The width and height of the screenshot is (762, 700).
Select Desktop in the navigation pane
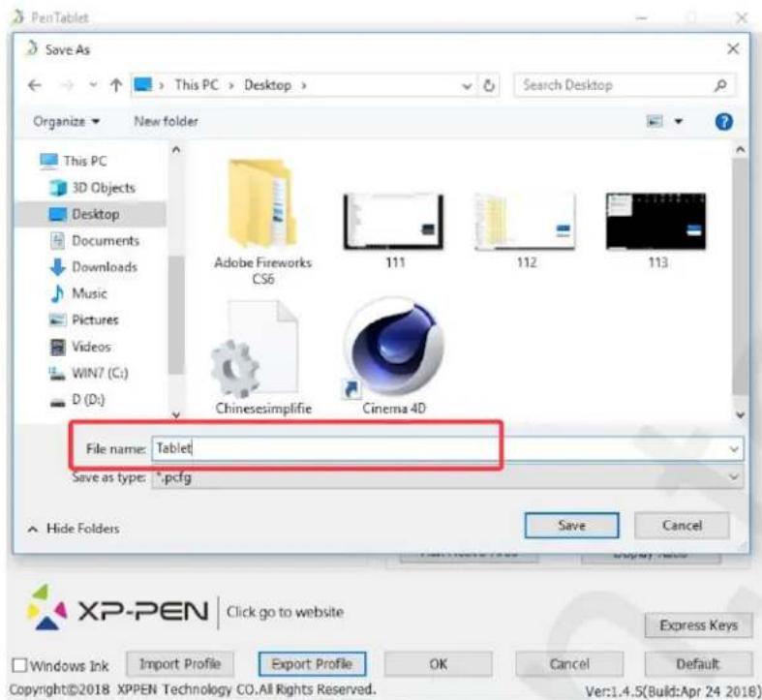click(x=90, y=214)
